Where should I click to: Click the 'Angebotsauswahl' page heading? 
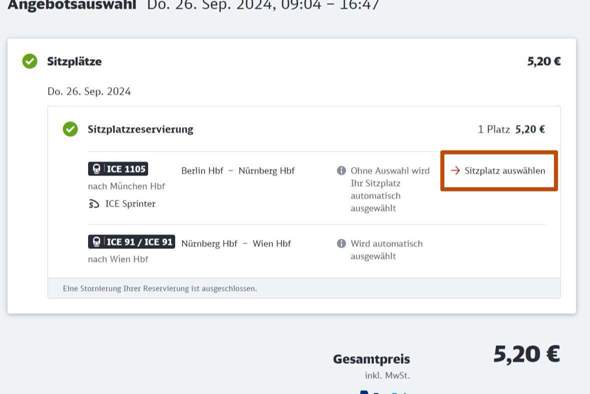coord(72,5)
